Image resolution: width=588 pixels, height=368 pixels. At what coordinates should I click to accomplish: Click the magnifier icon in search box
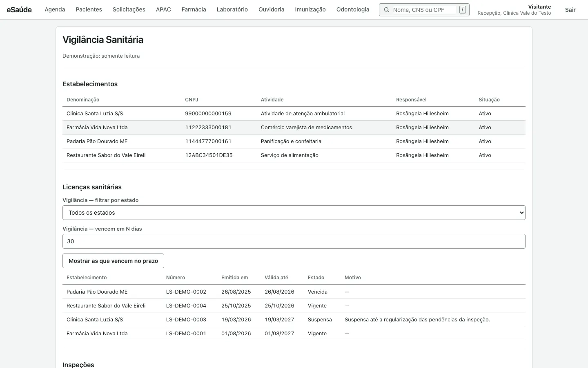pos(386,10)
